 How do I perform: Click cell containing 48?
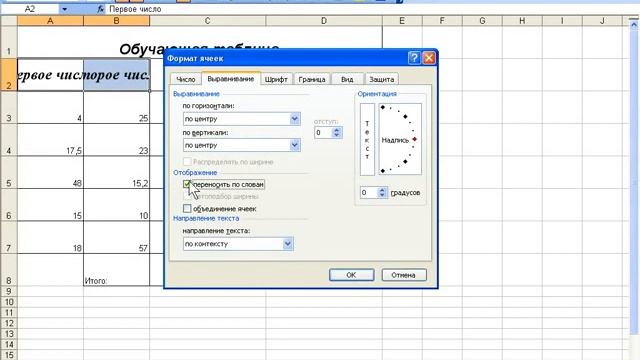(50, 172)
